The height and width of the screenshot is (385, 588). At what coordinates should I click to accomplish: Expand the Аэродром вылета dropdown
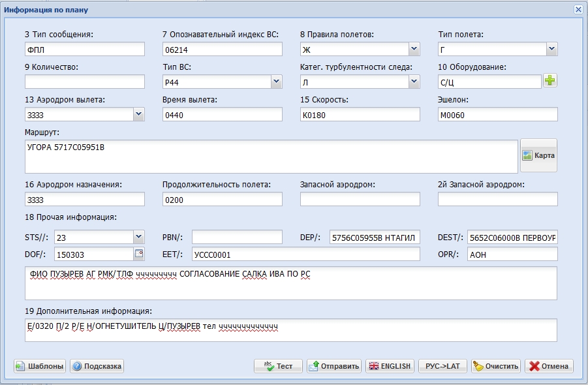pos(138,114)
